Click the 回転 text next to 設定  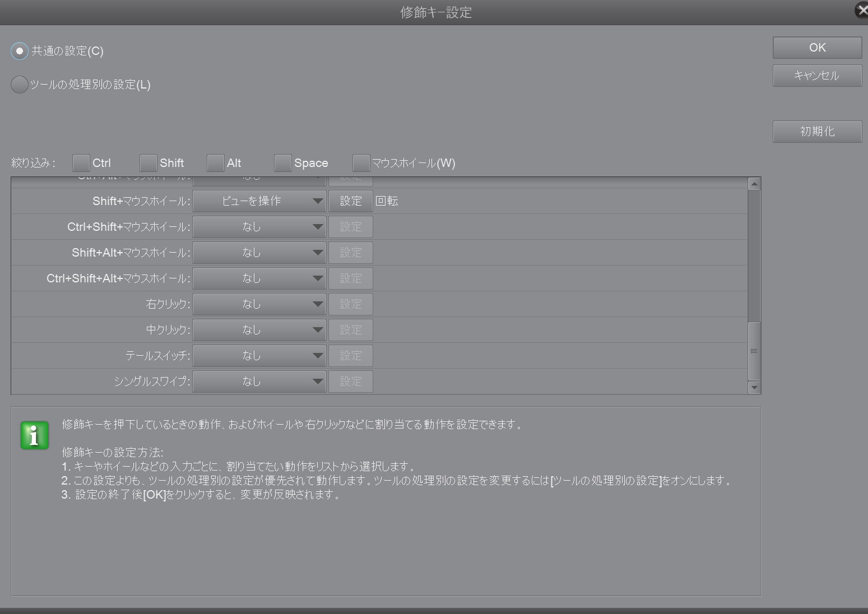pos(387,201)
